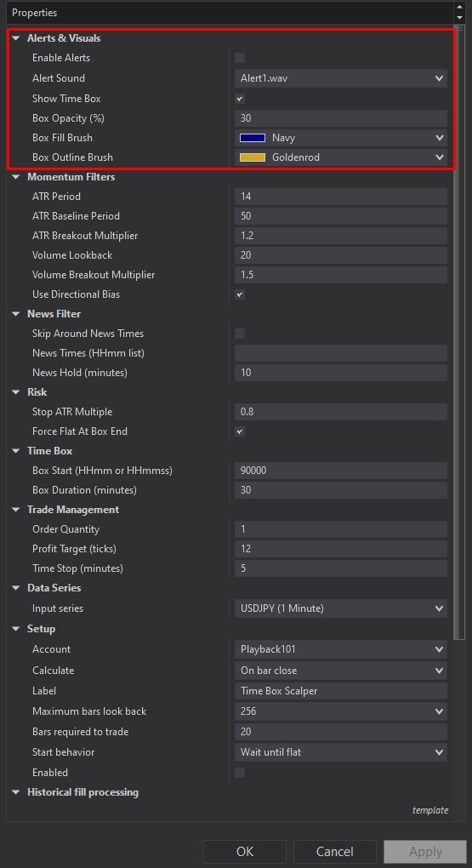The height and width of the screenshot is (868, 472).
Task: Edit the ATR Breakout Multiplier field
Action: point(341,236)
